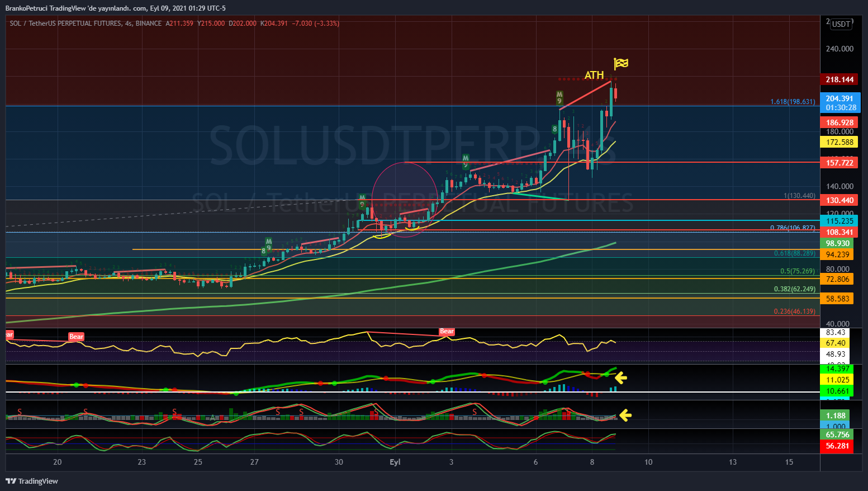868x491 pixels.
Task: Select the yellow 11.025 indicator value label
Action: pos(837,380)
